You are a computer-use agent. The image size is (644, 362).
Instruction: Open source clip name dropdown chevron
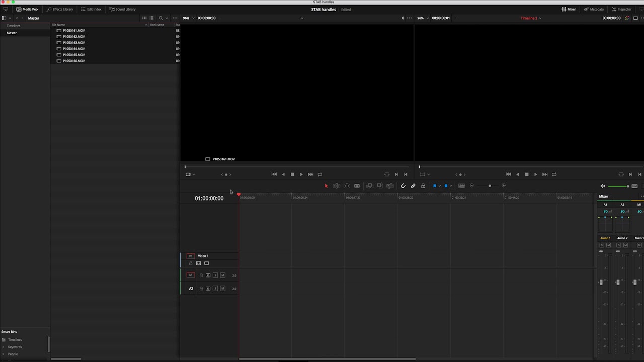coord(302,18)
